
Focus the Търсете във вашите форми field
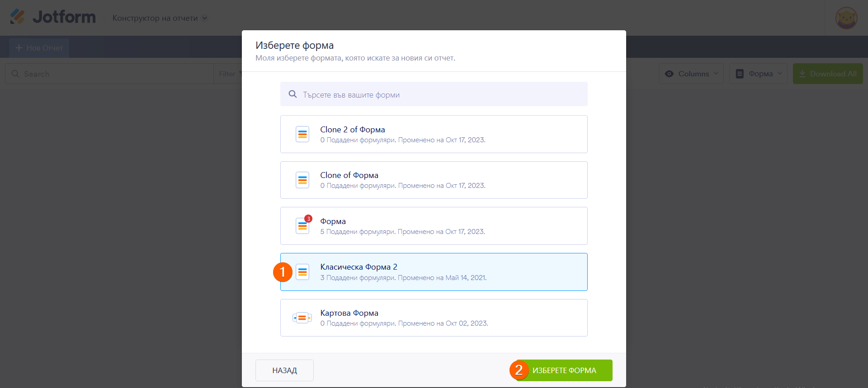[441, 94]
